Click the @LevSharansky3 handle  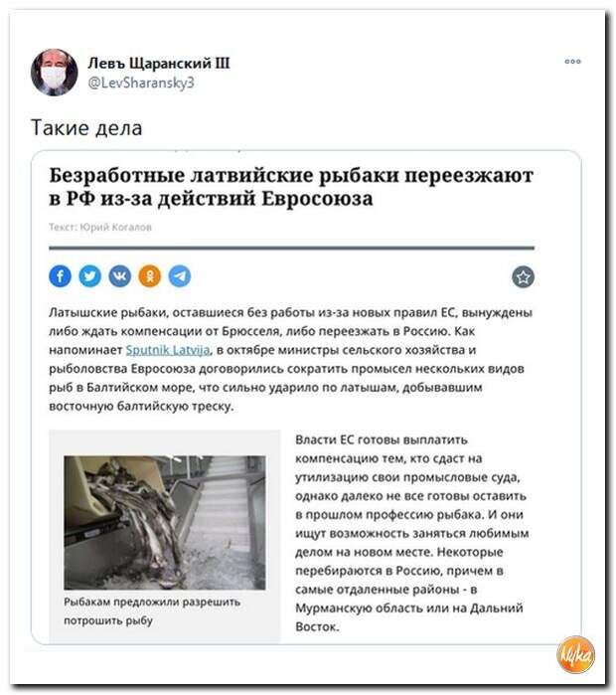(x=141, y=83)
